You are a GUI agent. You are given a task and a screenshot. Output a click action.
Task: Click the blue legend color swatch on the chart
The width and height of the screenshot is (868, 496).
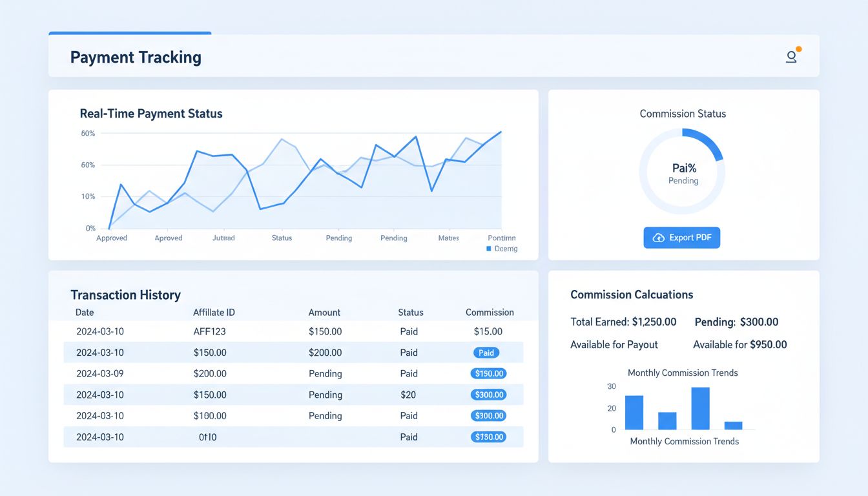tap(490, 249)
